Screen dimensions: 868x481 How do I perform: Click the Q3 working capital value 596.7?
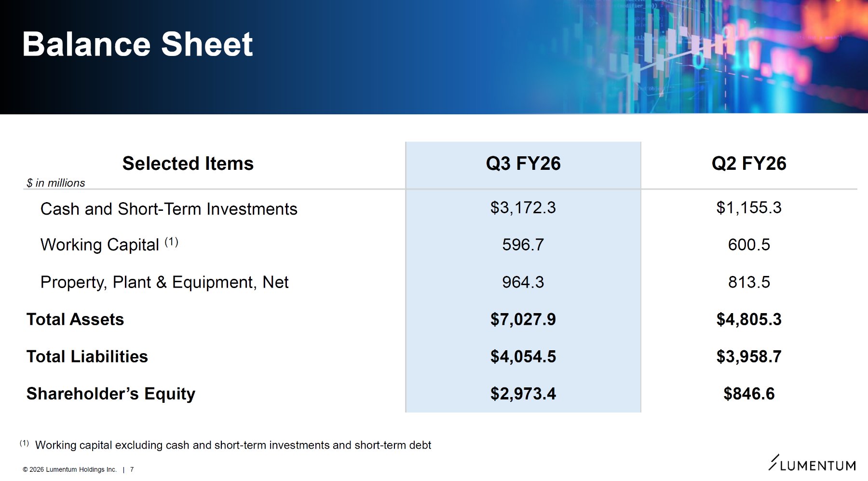(x=523, y=245)
